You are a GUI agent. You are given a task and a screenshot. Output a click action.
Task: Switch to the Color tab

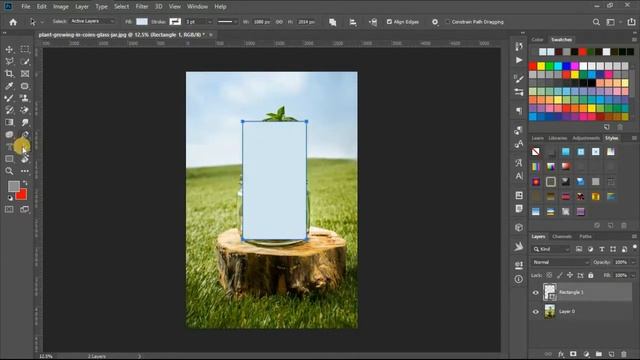point(537,40)
